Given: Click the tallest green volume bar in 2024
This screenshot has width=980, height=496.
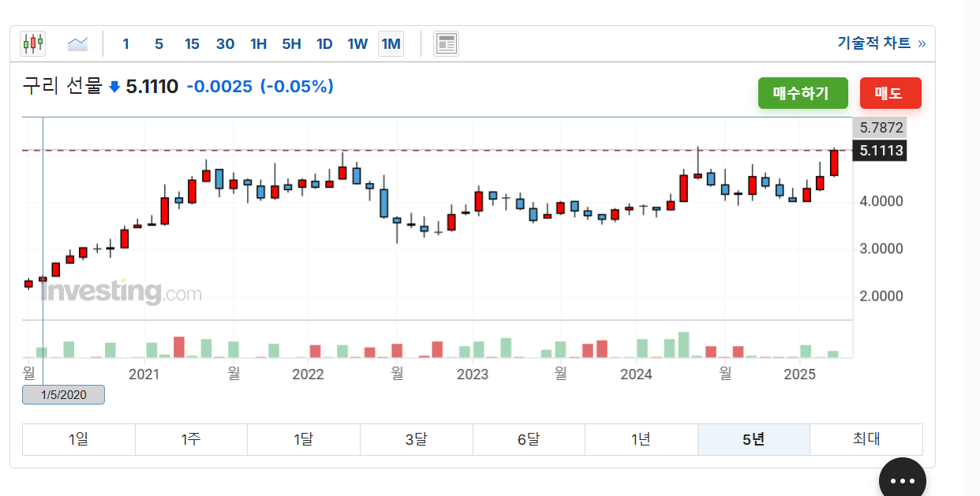Looking at the screenshot, I should pos(683,345).
